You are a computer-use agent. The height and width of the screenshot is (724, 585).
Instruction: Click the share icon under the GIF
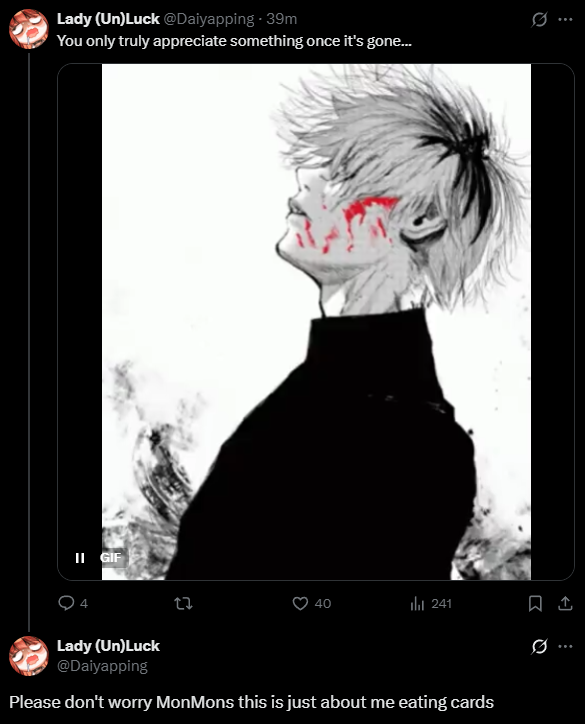tap(565, 603)
